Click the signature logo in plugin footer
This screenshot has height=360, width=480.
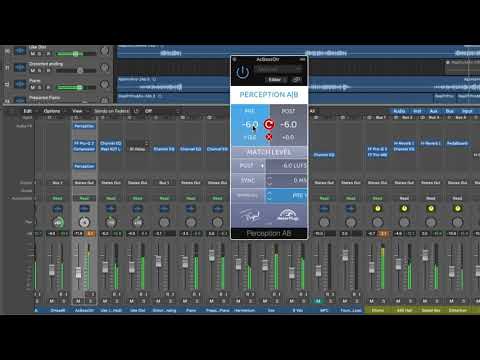pos(249,216)
